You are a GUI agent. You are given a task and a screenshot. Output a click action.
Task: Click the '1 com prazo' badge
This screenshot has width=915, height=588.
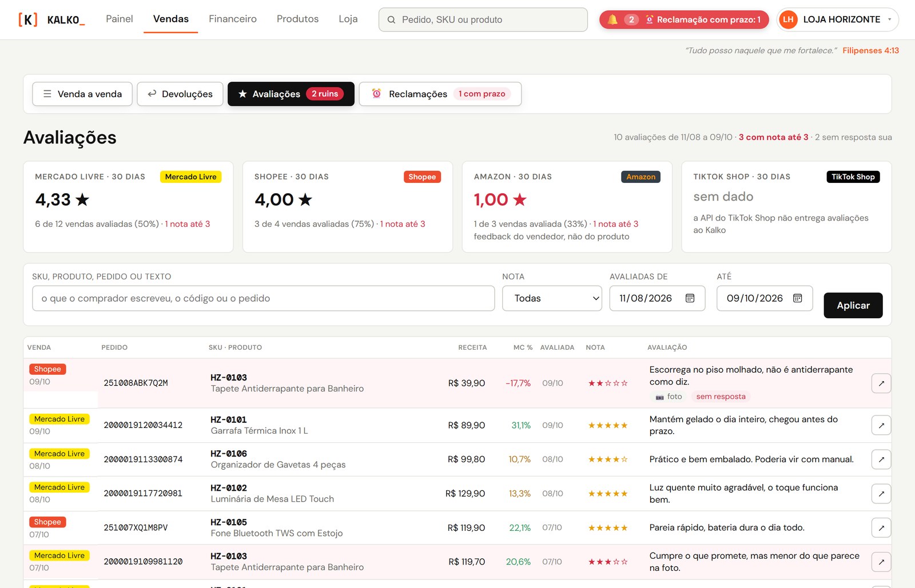[482, 94]
